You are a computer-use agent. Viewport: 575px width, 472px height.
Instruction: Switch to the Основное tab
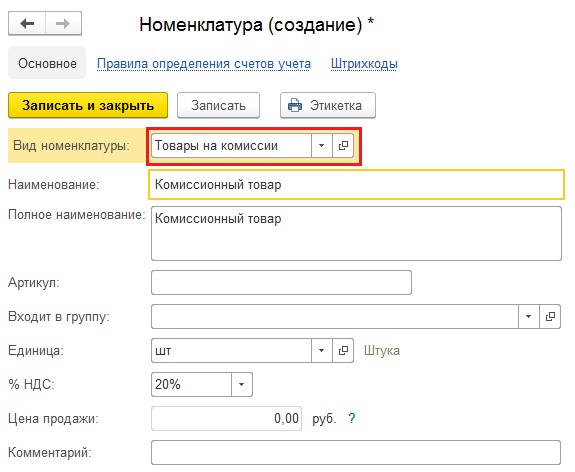[47, 63]
